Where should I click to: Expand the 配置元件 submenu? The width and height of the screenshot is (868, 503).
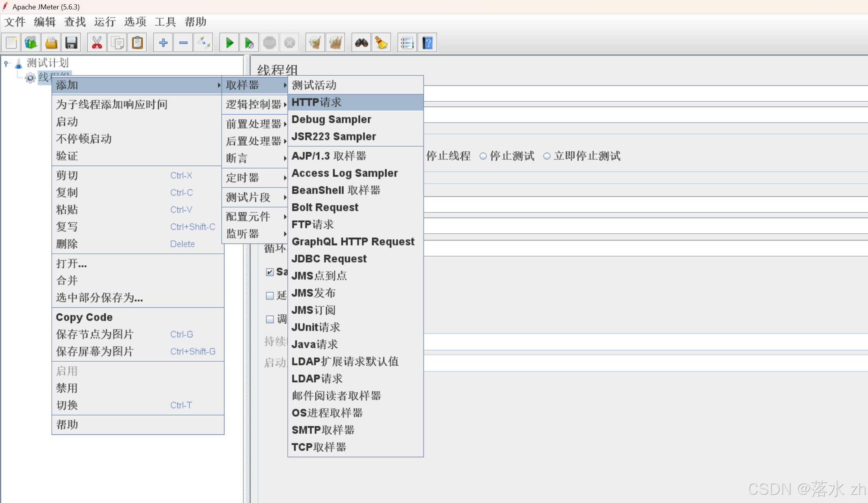[255, 216]
